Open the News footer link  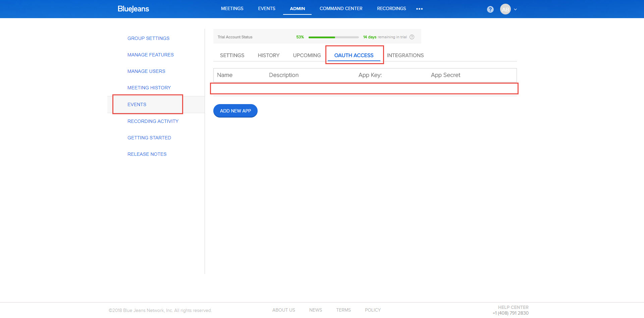(x=316, y=310)
